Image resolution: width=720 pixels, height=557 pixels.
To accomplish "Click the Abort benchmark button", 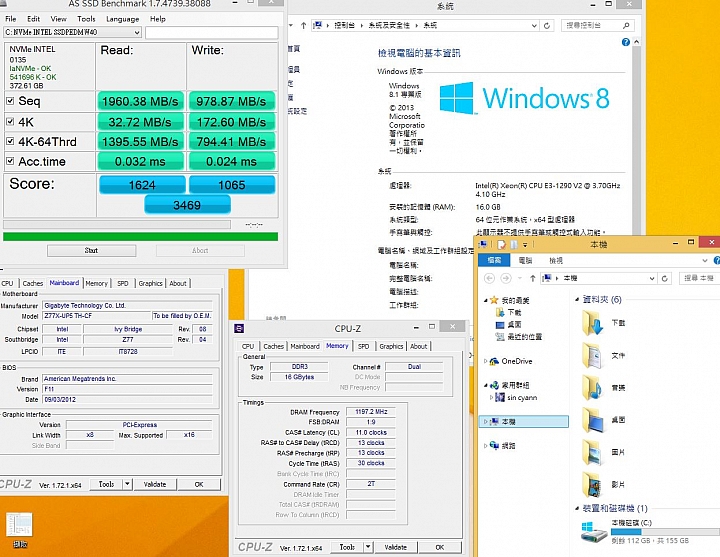I will tap(200, 250).
